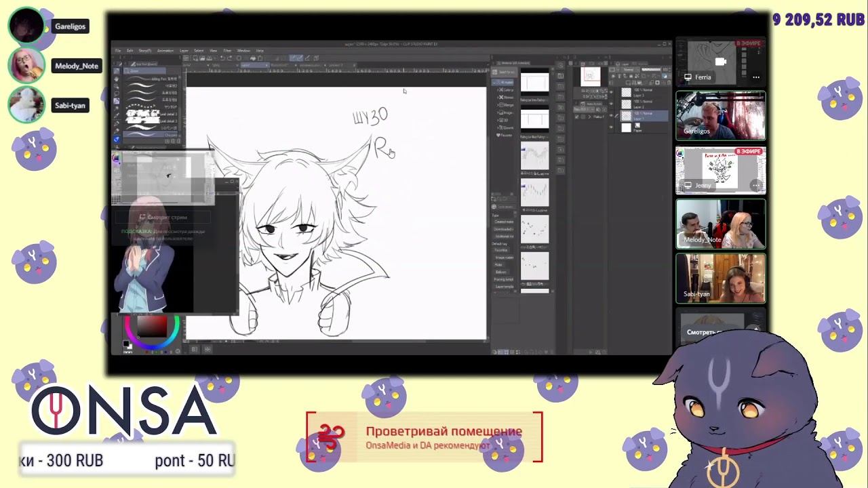Toggle visibility of Layer 2
Viewport: 868px width, 488px height.
coord(611,104)
